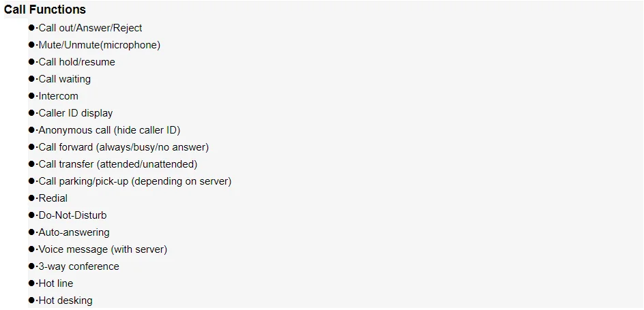
Task: Click 'Call out/Answer/Reject' list item
Action: click(x=90, y=28)
